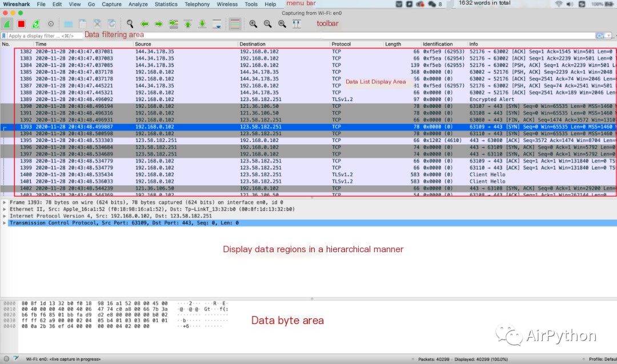The height and width of the screenshot is (364, 617).
Task: Toggle packet list colorization
Action: click(235, 24)
